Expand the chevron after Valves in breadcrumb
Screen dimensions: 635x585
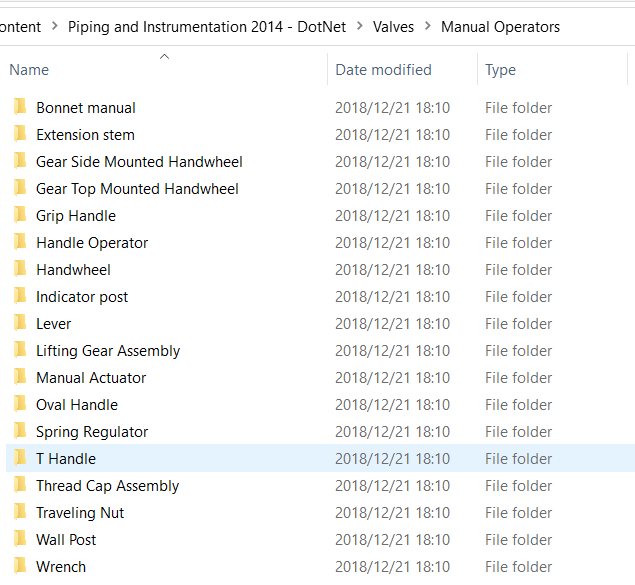click(428, 26)
